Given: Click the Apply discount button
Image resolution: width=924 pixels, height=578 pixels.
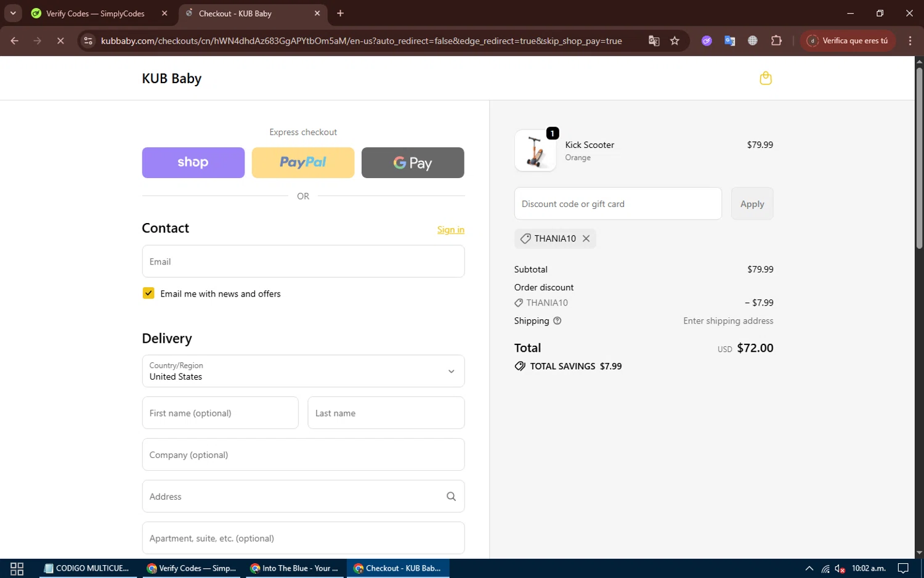Looking at the screenshot, I should pos(752,204).
